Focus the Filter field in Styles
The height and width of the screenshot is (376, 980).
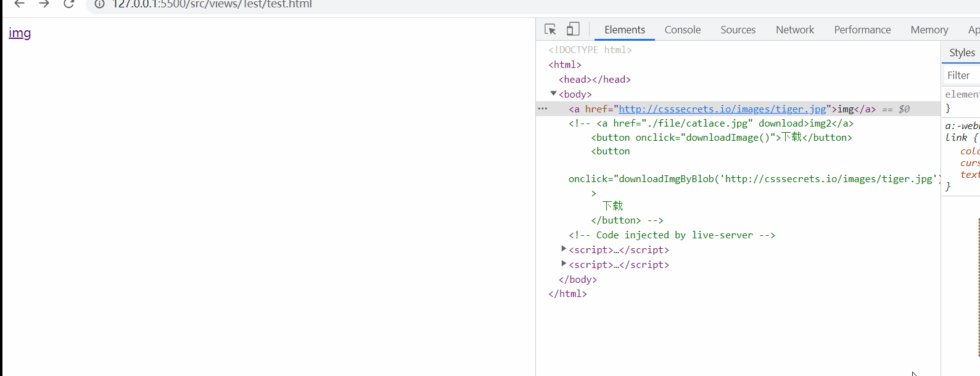click(962, 75)
